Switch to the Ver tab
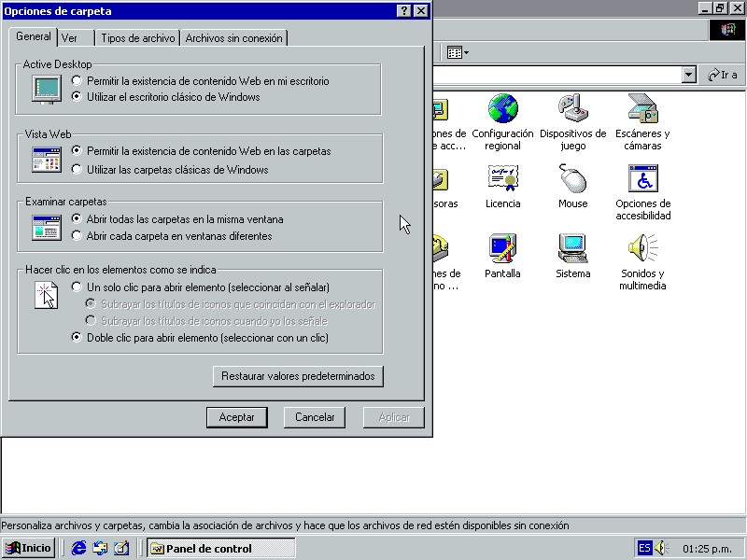Viewport: 747px width, 560px height. (x=76, y=38)
